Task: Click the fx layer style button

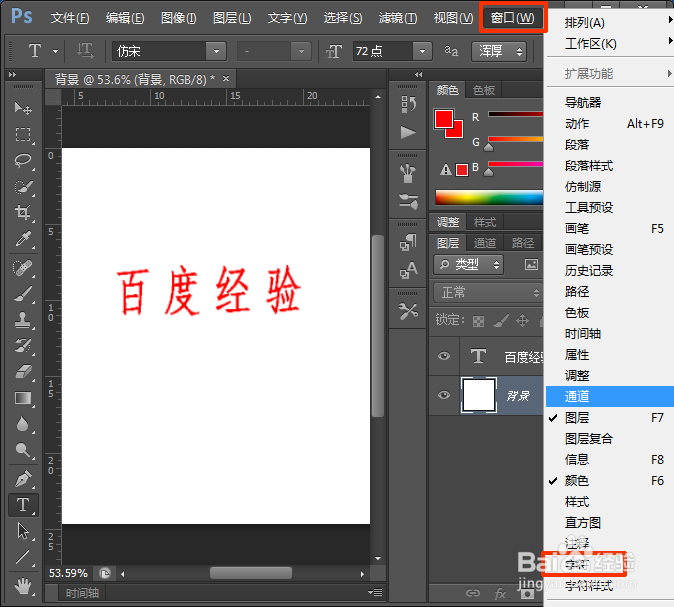Action: 500,594
